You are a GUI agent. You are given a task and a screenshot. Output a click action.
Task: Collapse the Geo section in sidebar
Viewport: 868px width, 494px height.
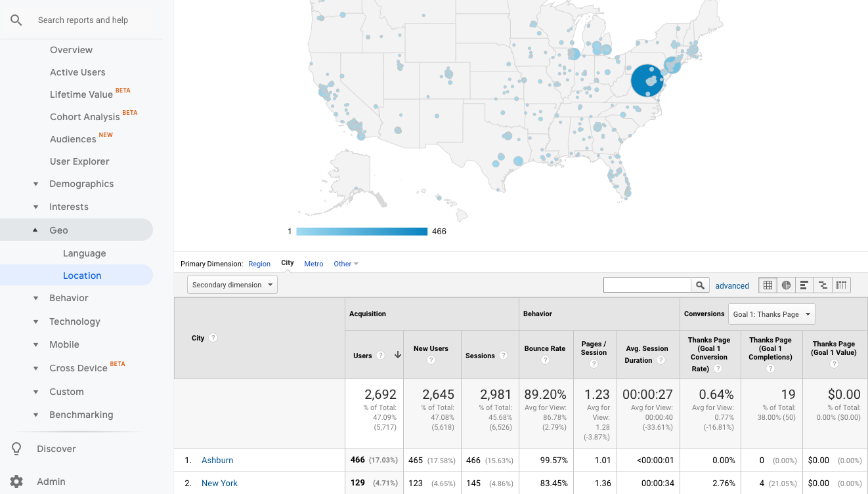(37, 229)
